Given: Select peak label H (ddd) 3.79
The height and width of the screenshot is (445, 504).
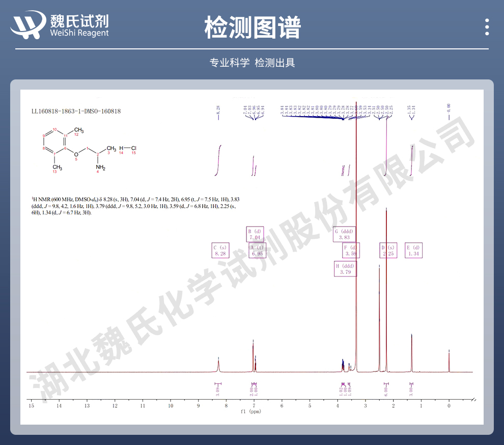Looking at the screenshot, I should 345,269.
